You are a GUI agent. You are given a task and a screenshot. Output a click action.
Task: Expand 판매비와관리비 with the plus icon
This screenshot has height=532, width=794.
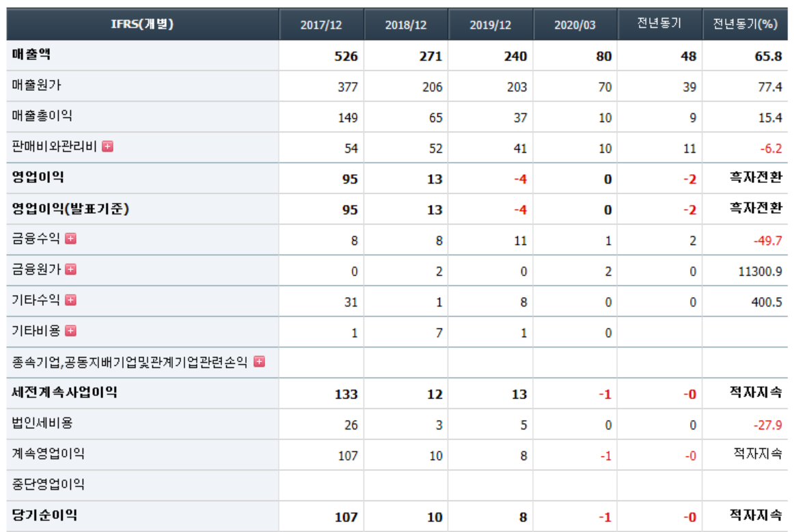tap(107, 146)
